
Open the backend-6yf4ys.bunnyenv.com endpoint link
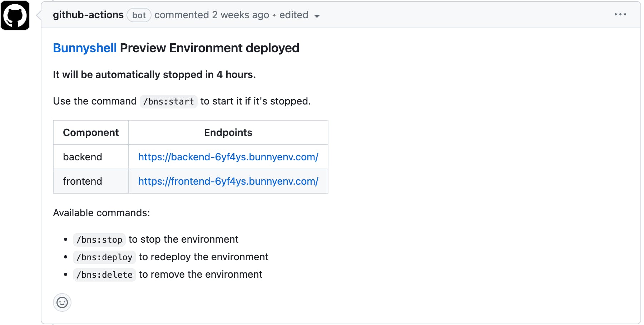[228, 157]
